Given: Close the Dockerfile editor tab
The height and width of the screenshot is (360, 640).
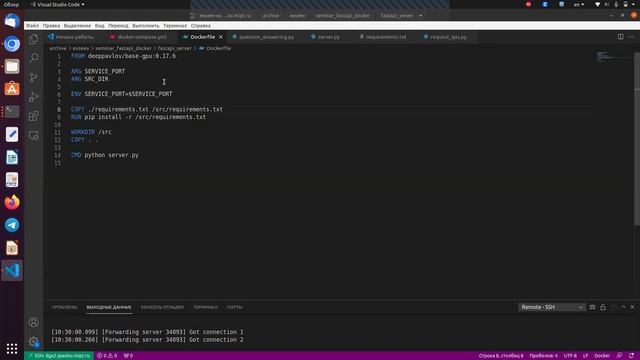Looking at the screenshot, I should coord(221,37).
